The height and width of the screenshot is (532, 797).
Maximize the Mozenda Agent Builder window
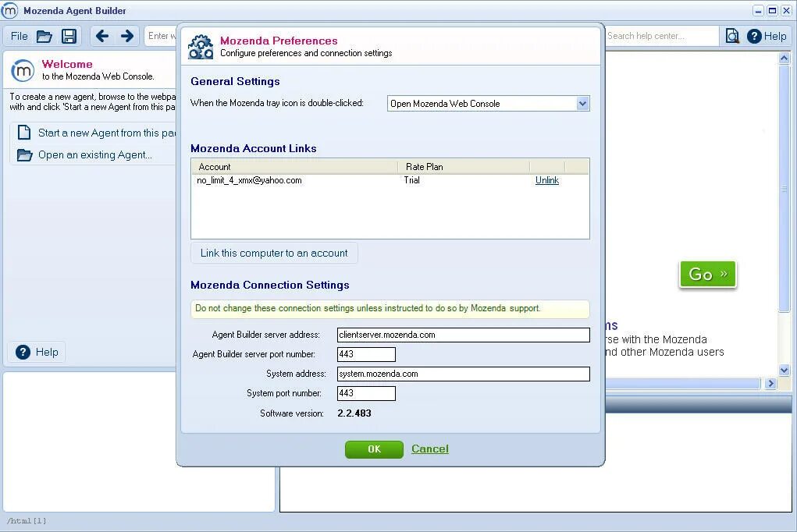(x=772, y=11)
